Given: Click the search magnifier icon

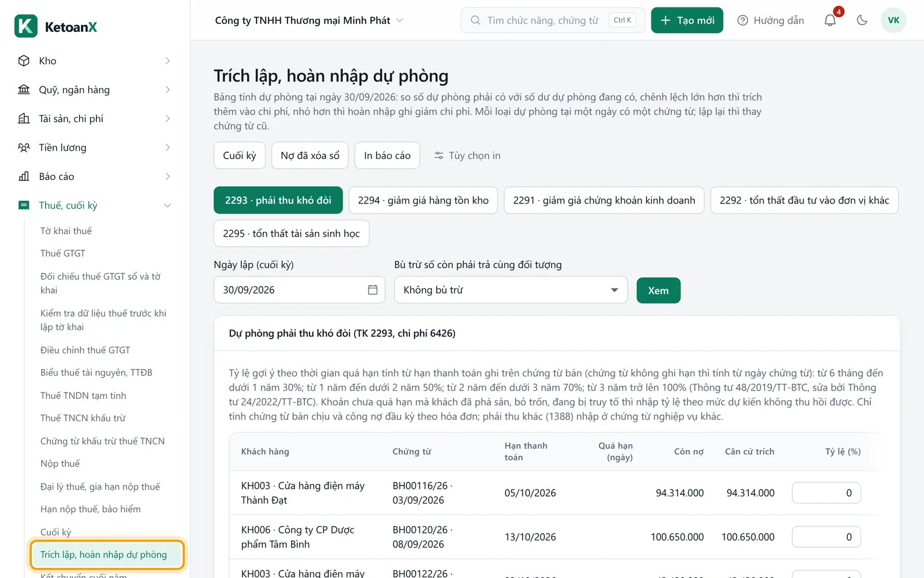Looking at the screenshot, I should (475, 20).
